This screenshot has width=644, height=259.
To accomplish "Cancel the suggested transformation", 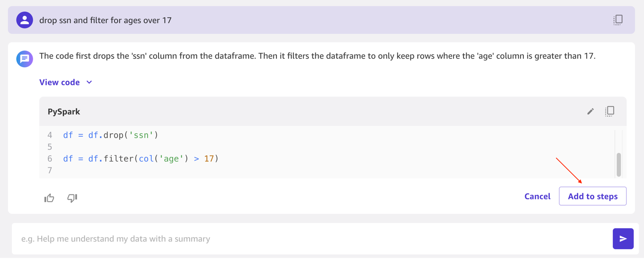I will 537,196.
